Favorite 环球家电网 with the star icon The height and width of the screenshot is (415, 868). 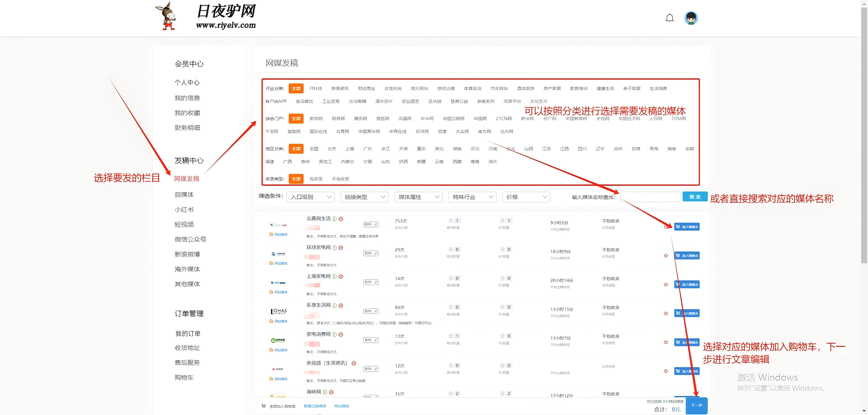point(666,256)
